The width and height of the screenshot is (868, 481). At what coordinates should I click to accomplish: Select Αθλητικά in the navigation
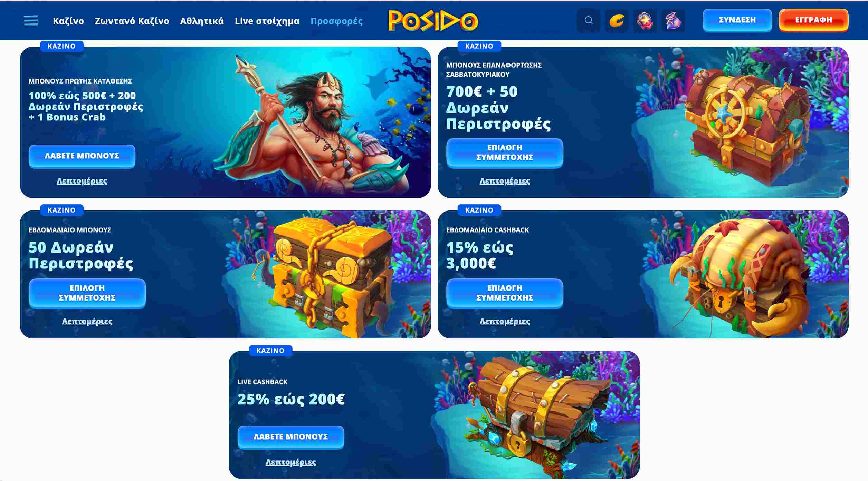202,21
